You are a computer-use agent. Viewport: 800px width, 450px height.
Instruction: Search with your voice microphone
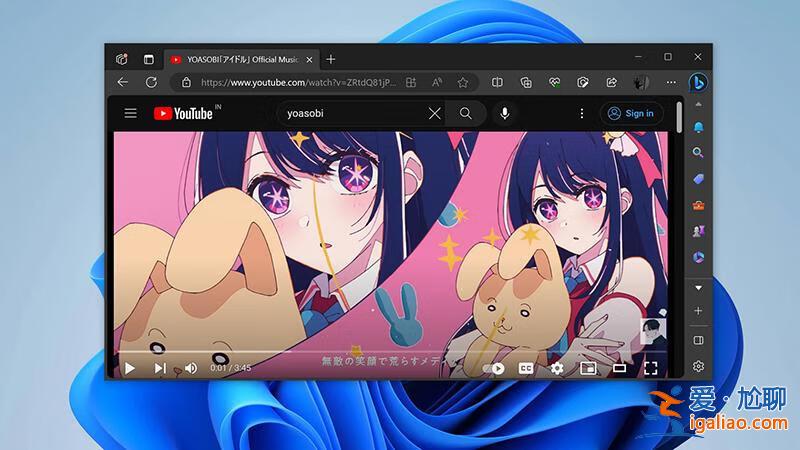click(x=505, y=113)
